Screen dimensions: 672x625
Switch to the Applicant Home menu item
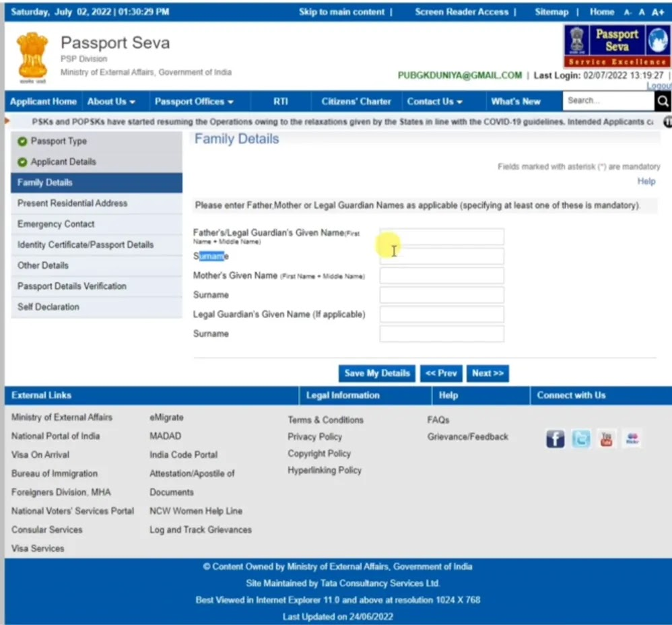[x=43, y=101]
